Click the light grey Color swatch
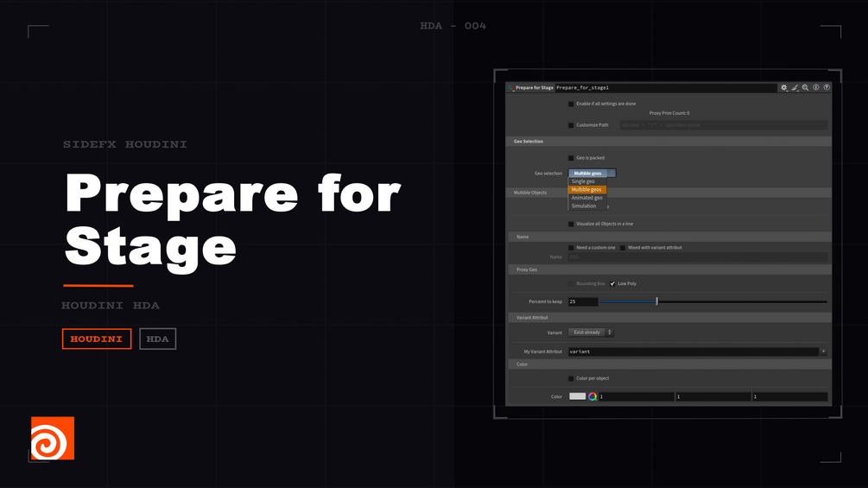The image size is (868, 488). (578, 396)
